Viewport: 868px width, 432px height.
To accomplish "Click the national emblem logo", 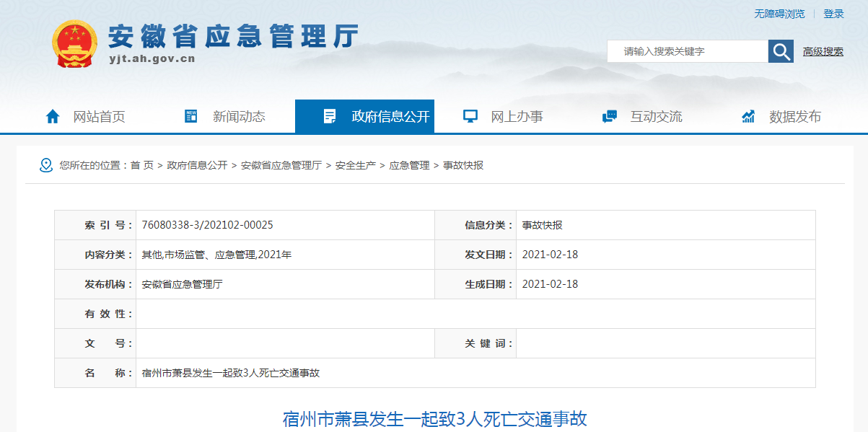I will click(75, 44).
